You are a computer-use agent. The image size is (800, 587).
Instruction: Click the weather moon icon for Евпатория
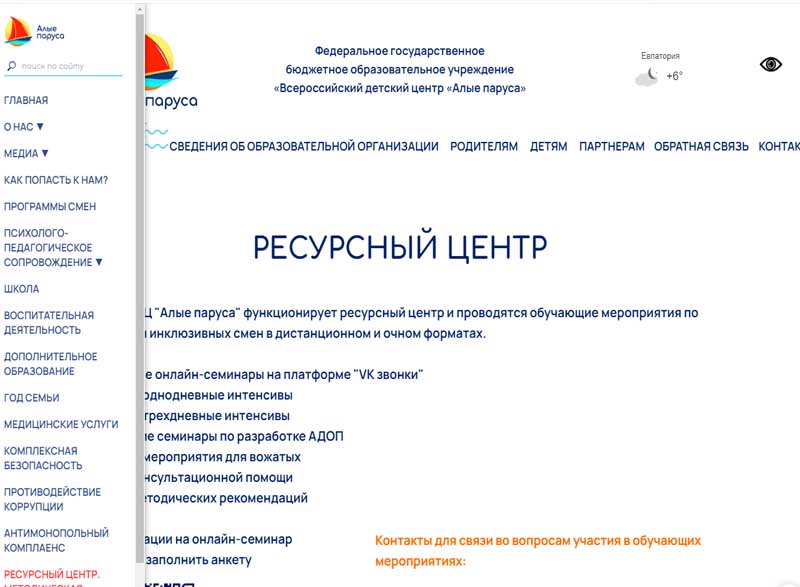647,77
